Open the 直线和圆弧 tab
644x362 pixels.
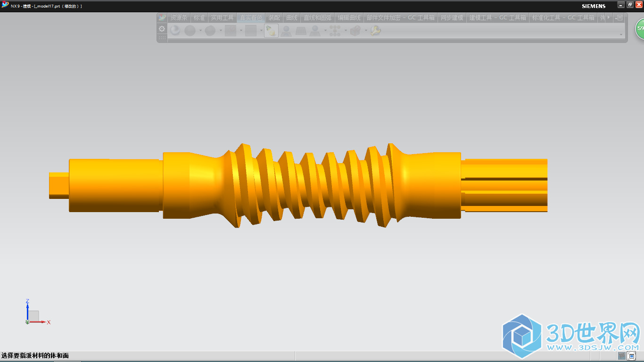tap(317, 17)
